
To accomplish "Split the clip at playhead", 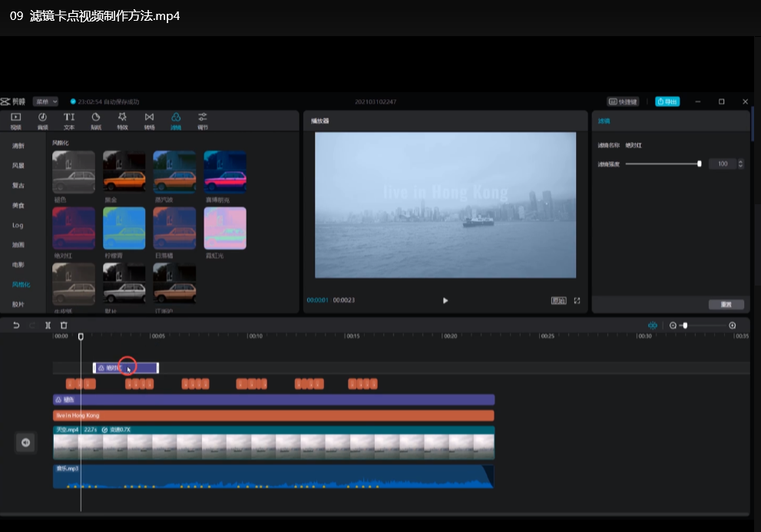I will [x=48, y=325].
